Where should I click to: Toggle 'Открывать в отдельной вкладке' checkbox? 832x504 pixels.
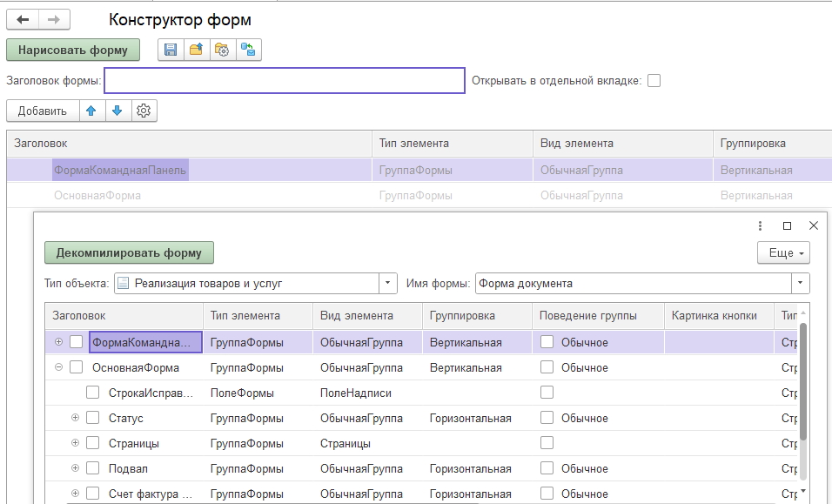(x=654, y=81)
